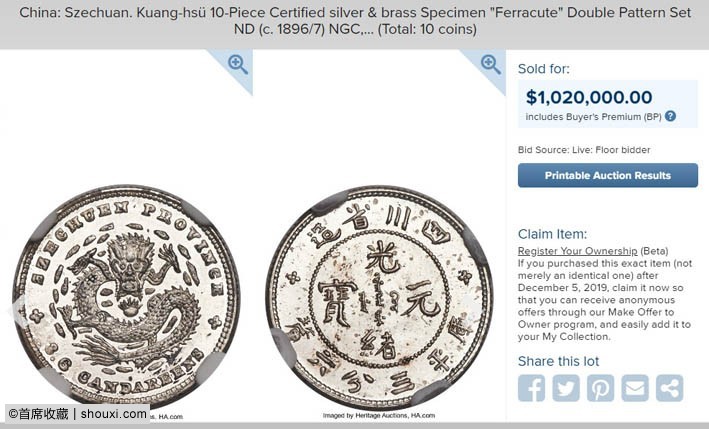709x429 pixels.
Task: Click the Share this lot heading
Action: tap(558, 361)
